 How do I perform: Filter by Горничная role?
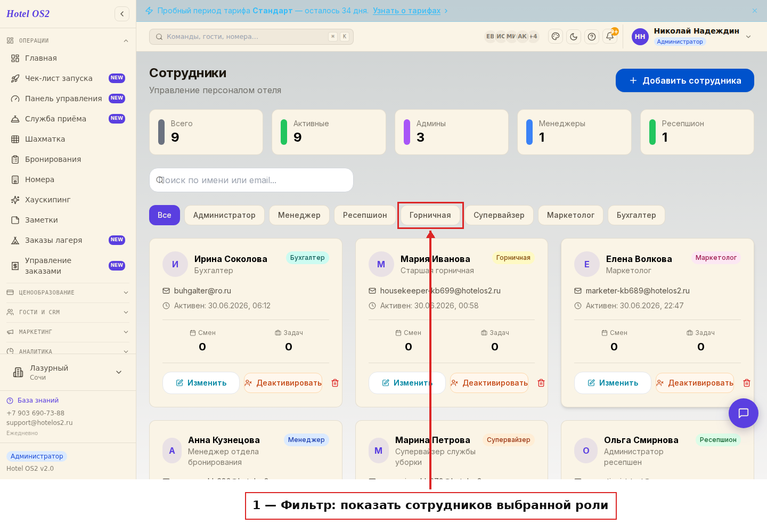point(430,215)
